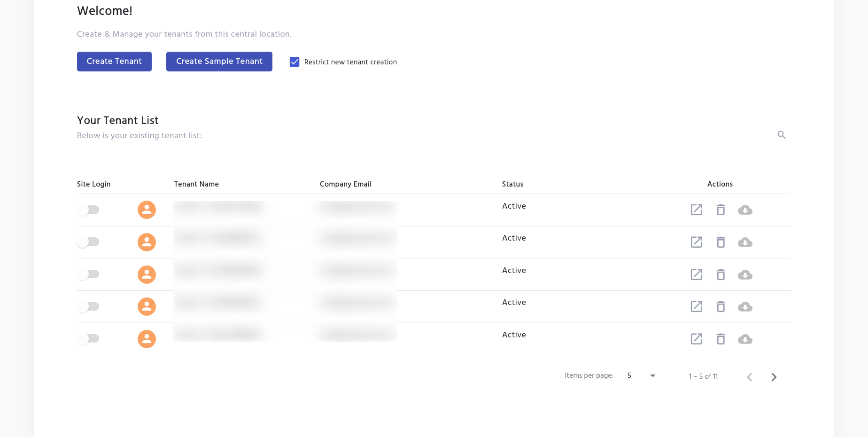Download backup for the first tenant
868x437 pixels.
[745, 210]
